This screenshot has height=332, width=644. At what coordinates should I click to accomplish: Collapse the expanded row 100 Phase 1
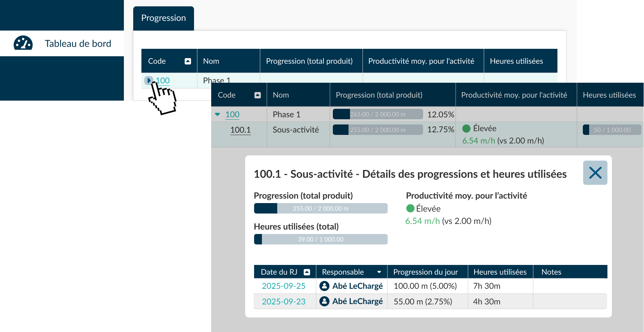point(218,114)
